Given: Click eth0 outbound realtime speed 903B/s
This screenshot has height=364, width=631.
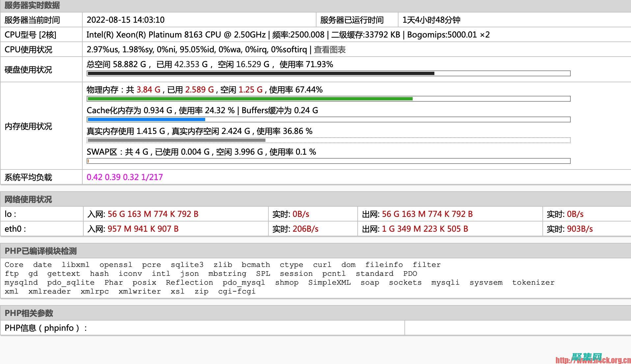Looking at the screenshot, I should point(580,229).
